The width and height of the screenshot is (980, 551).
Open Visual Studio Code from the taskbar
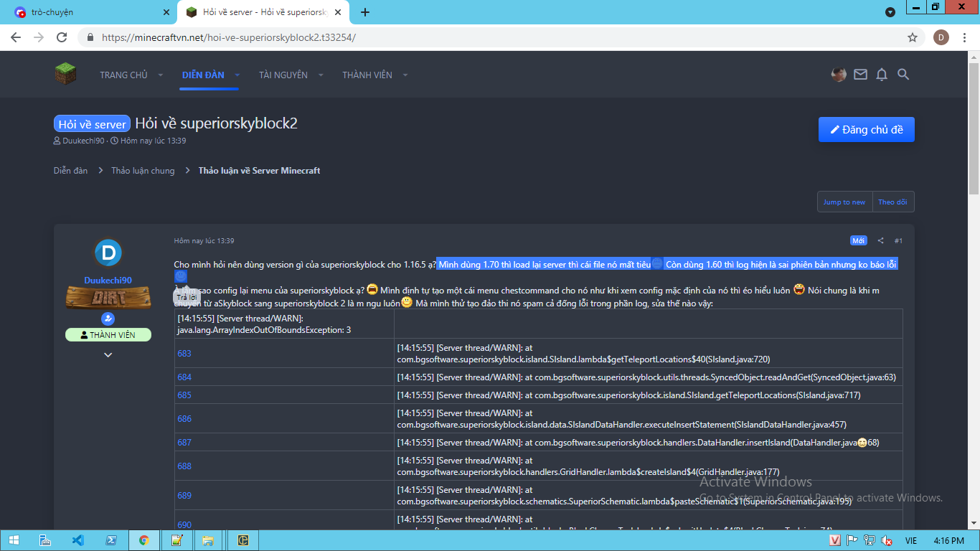point(78,540)
